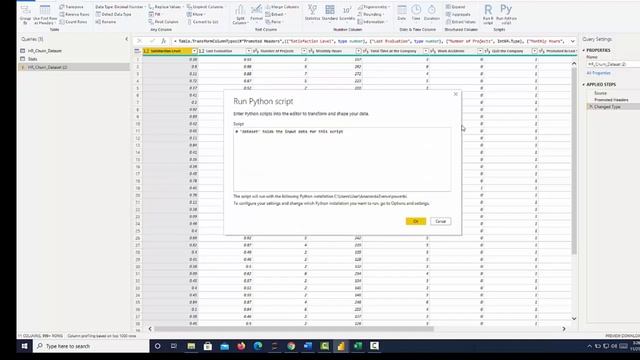Screen dimensions: 640x360
Task: Click the horizontal scrollbar right arrow
Action: tap(564, 329)
